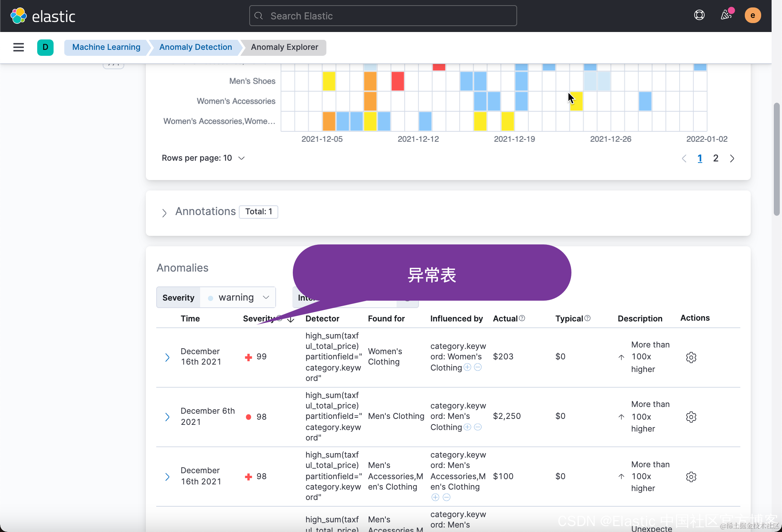Open the hamburger navigation menu
Screen dimensions: 782x532
(x=18, y=47)
